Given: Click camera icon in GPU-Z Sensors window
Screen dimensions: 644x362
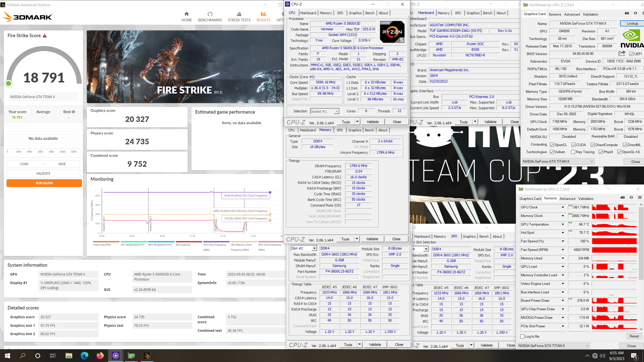Looking at the screenshot, I should pyautogui.click(x=623, y=198).
